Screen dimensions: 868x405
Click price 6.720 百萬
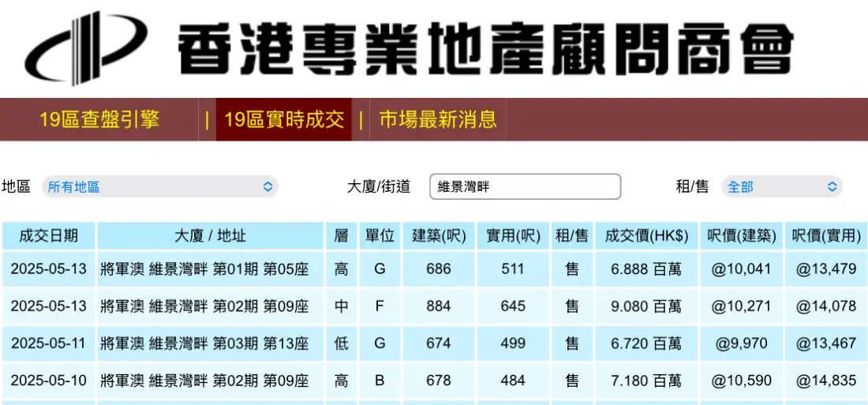tap(646, 343)
